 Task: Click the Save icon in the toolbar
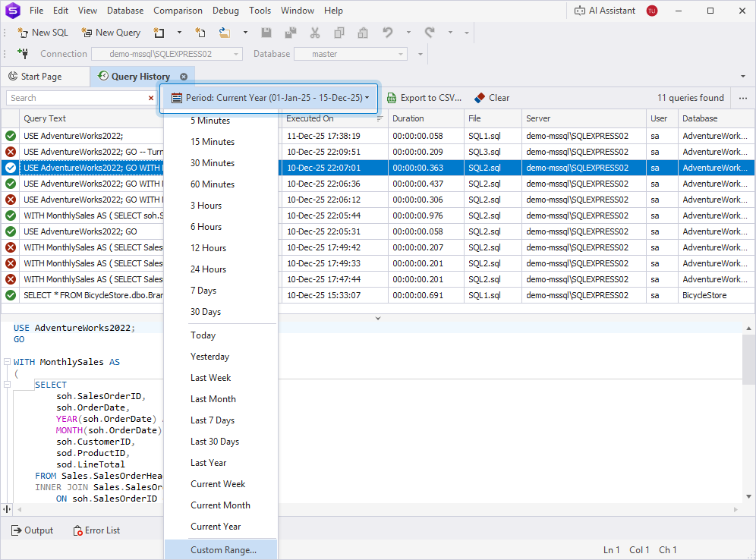point(266,33)
